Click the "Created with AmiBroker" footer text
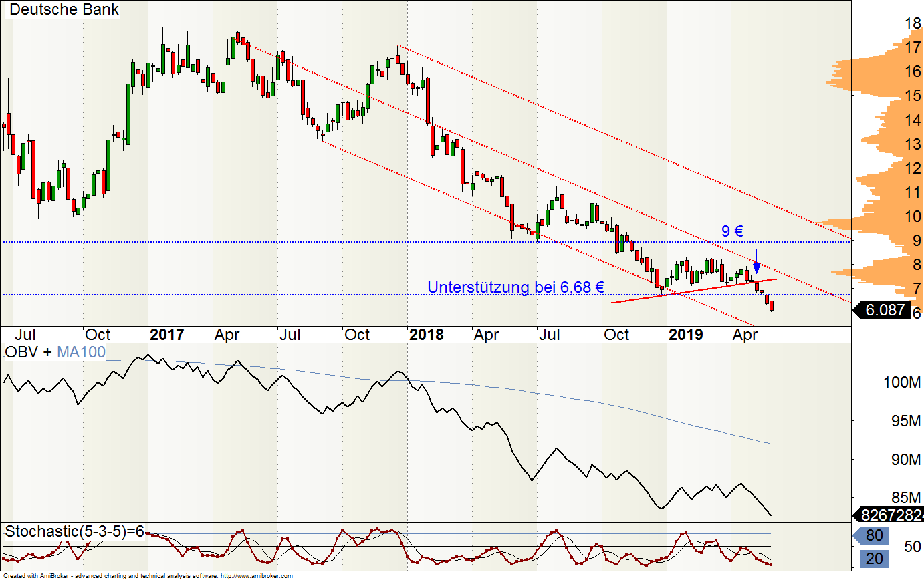The image size is (924, 580). 36,575
